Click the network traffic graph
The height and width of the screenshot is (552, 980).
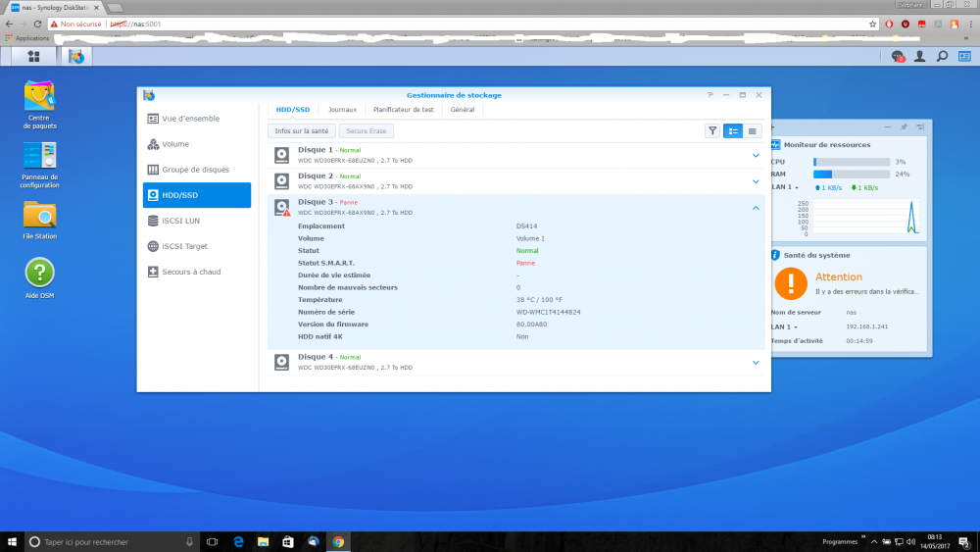[x=865, y=217]
